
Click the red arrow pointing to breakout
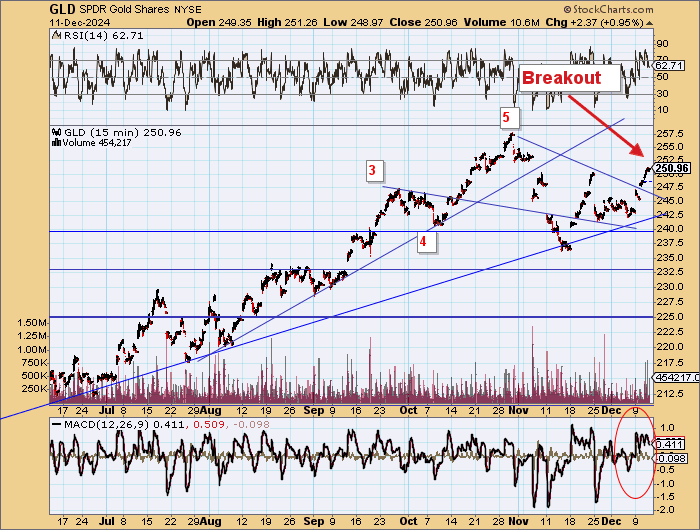[606, 124]
